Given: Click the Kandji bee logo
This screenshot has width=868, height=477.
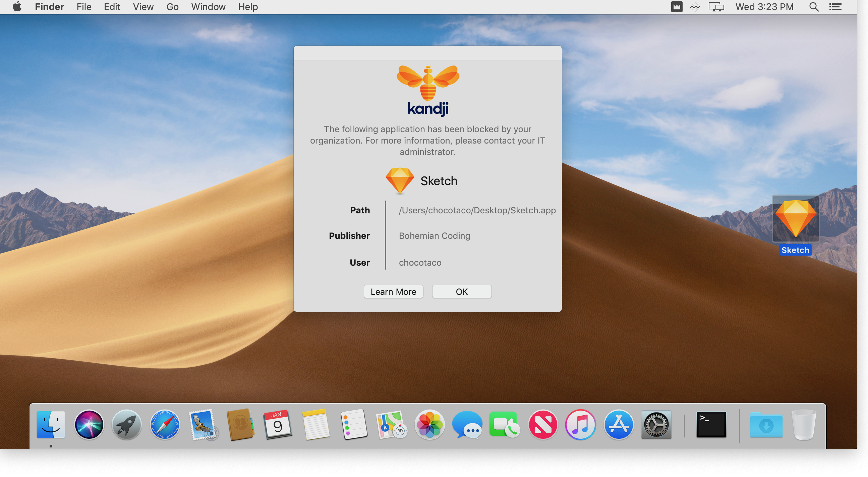Looking at the screenshot, I should pyautogui.click(x=427, y=83).
